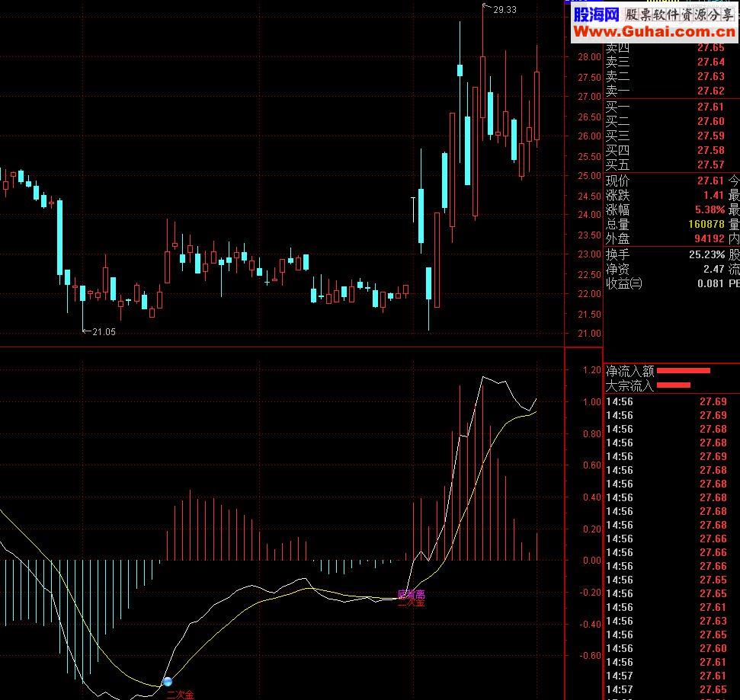Image resolution: width=740 pixels, height=700 pixels.
Task: Select the 卖一 ask row
Action: 672,91
